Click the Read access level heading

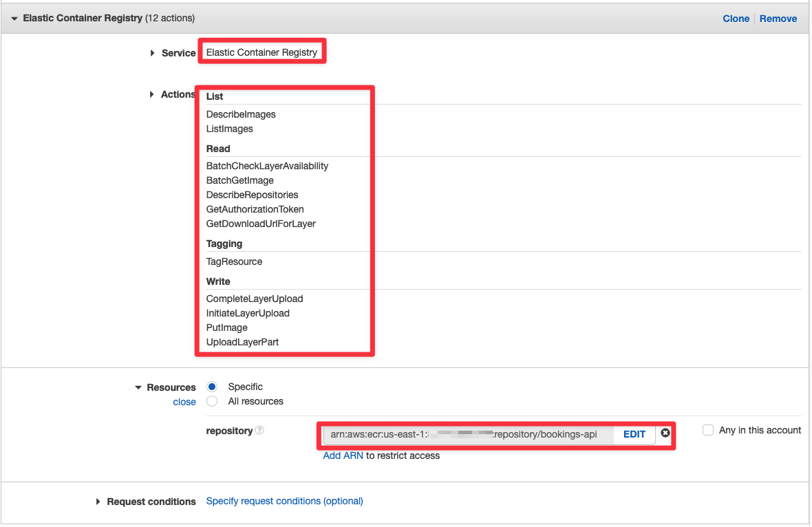[218, 149]
